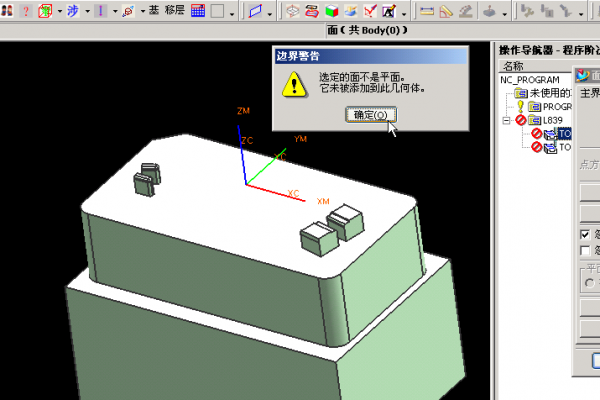Click the yellow distance measure icon

(x=427, y=11)
